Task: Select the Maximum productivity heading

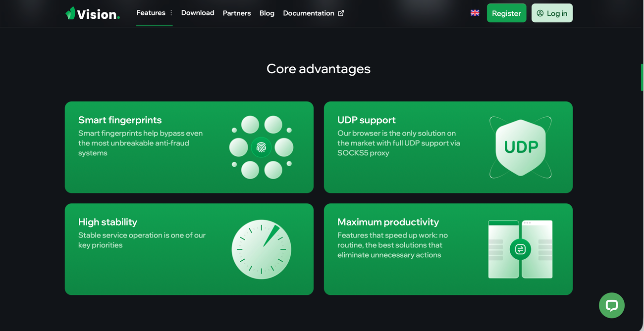Action: (388, 222)
